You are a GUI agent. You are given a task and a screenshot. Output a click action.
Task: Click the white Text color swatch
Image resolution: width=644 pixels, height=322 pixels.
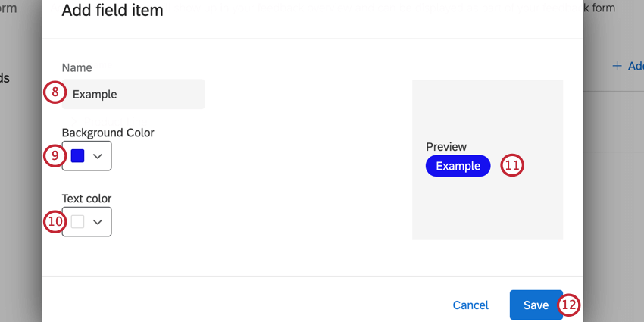point(77,222)
